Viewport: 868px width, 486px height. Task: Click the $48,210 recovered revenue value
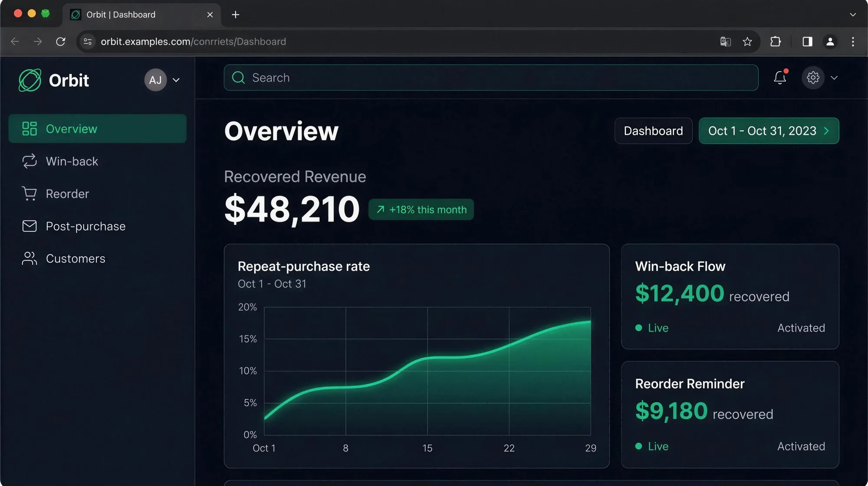pyautogui.click(x=292, y=210)
